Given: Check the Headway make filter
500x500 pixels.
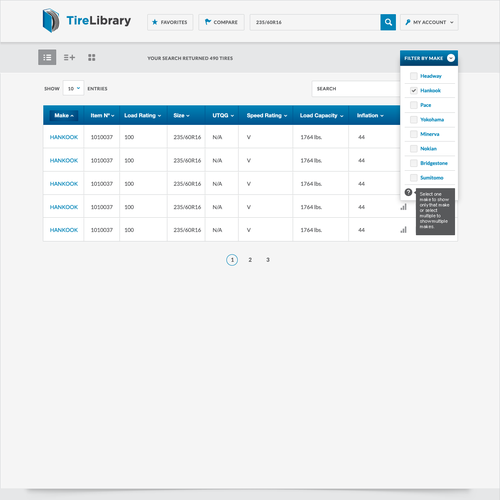Looking at the screenshot, I should point(414,76).
